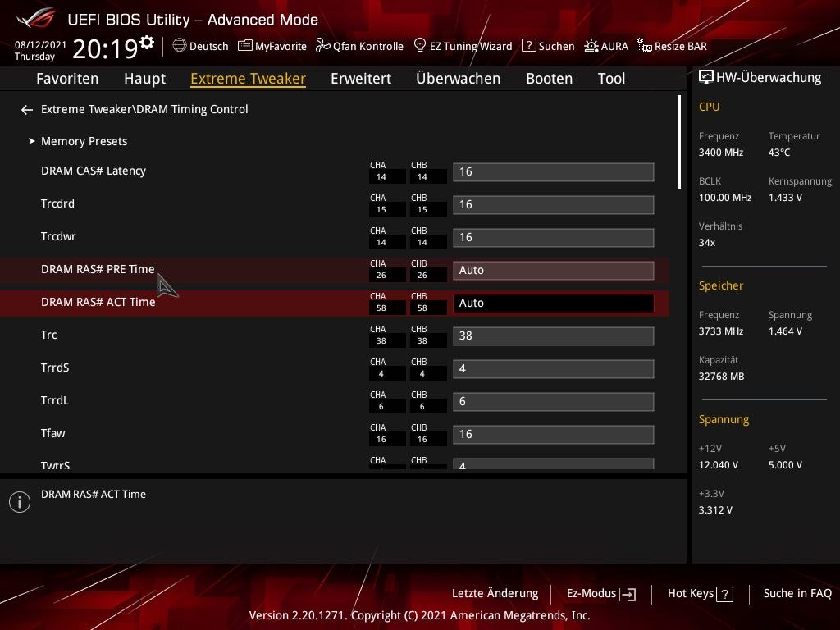
Task: Click the Suchen question mark icon
Action: click(529, 46)
